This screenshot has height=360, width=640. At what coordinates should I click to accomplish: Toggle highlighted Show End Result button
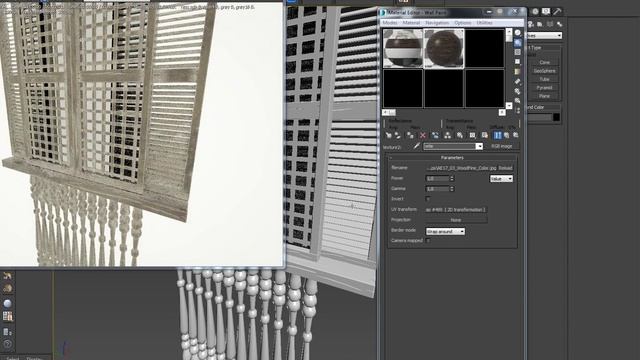497,135
